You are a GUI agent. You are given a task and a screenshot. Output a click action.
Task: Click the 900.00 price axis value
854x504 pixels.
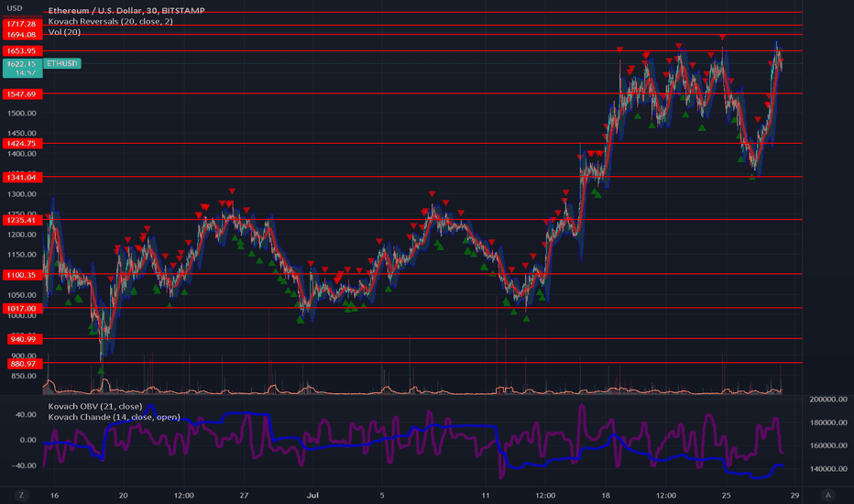[x=24, y=356]
